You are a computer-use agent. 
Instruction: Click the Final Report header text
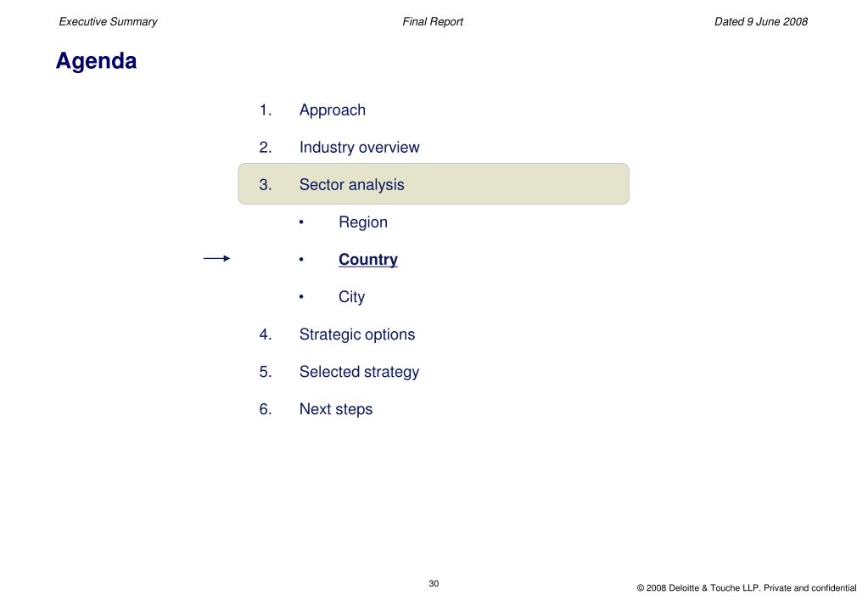(433, 21)
